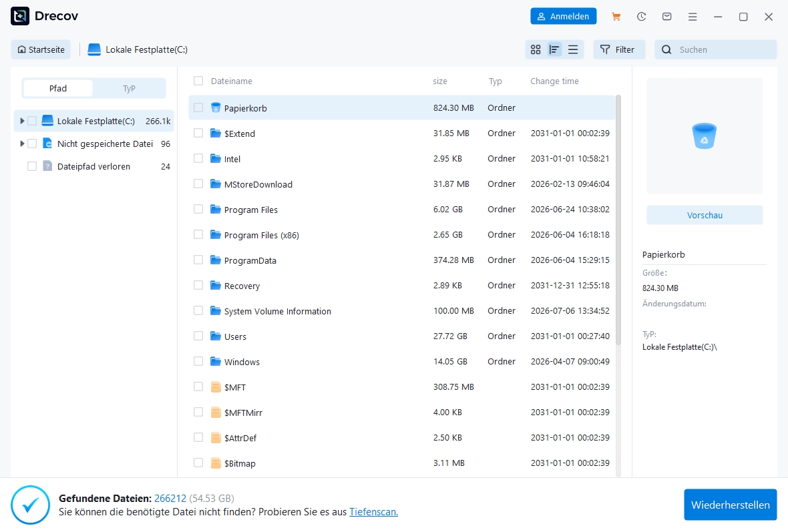Expand the Nicht gespeicherte Datei tree node

21,143
